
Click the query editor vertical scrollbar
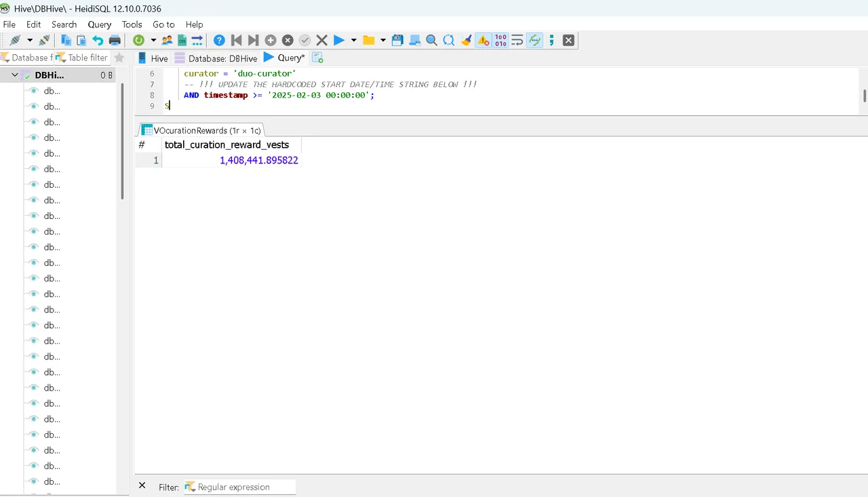click(865, 96)
